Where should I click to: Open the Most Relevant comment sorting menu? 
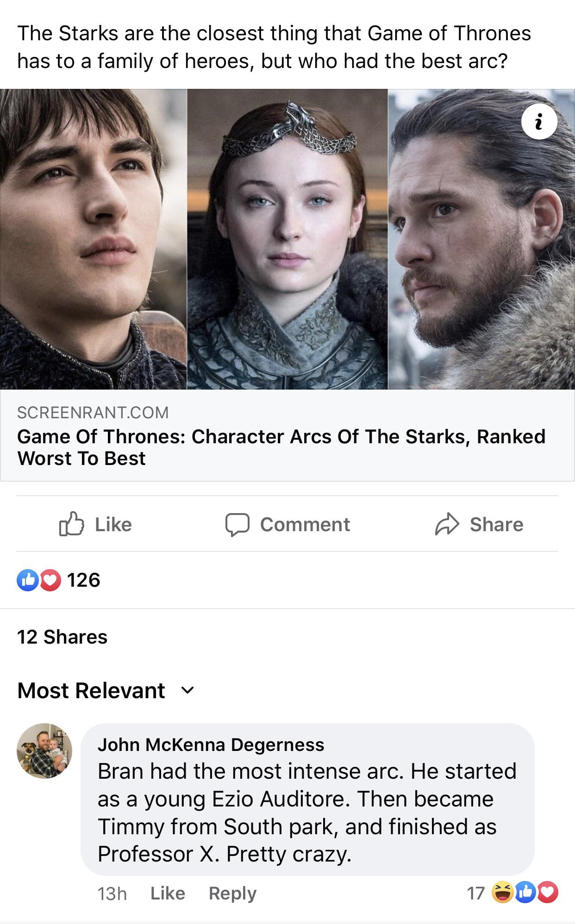pyautogui.click(x=91, y=690)
